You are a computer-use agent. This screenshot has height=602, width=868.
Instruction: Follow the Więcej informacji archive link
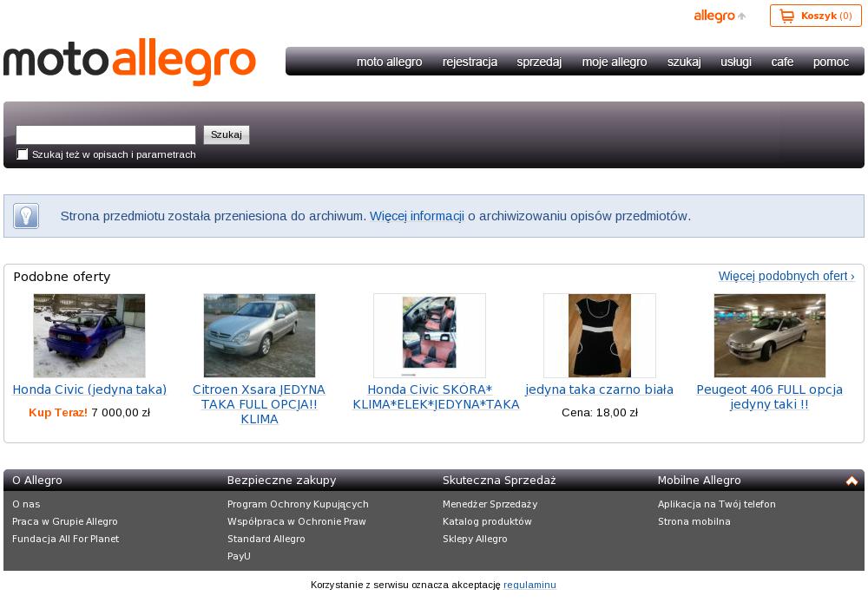tap(417, 216)
